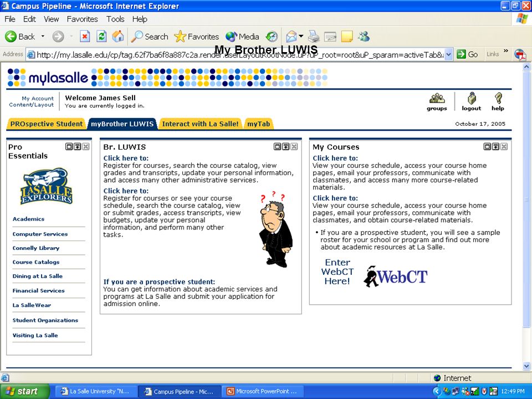This screenshot has height=399, width=532.
Task: Launch Messenger people icon in toolbar
Action: pos(364,37)
